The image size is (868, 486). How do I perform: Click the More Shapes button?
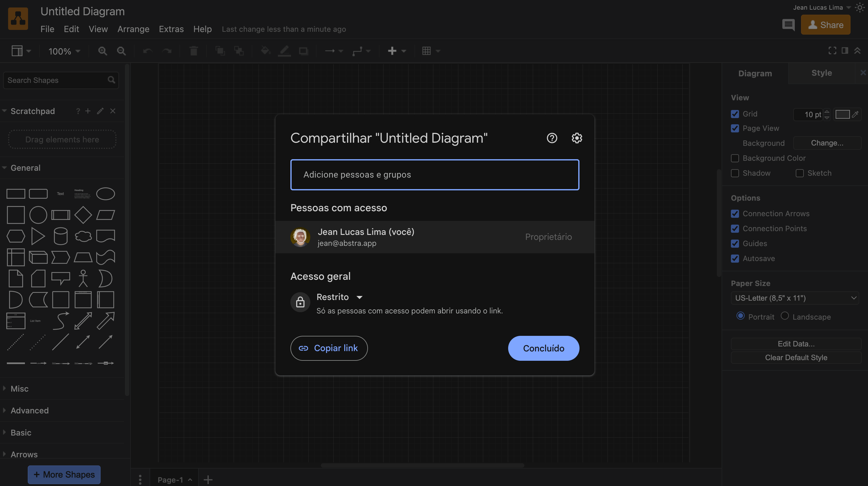click(x=64, y=474)
